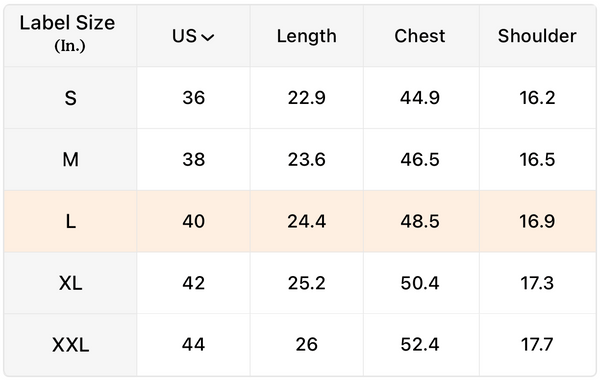Click the 16.9 shoulder value

pos(537,221)
